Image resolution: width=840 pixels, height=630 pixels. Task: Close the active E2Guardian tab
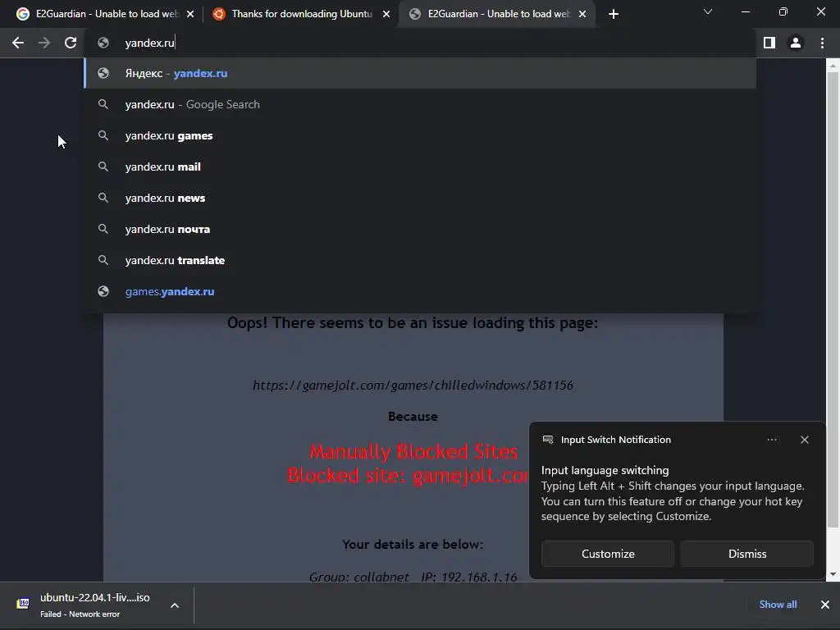582,14
